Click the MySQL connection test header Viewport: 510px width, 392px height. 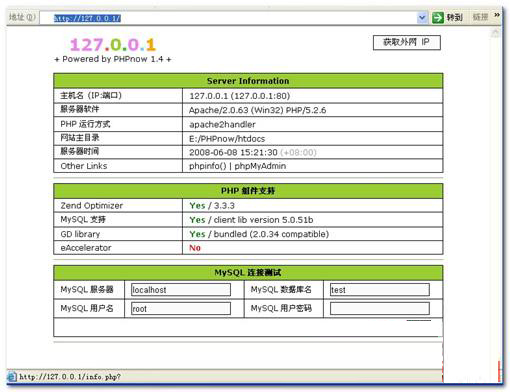[248, 272]
